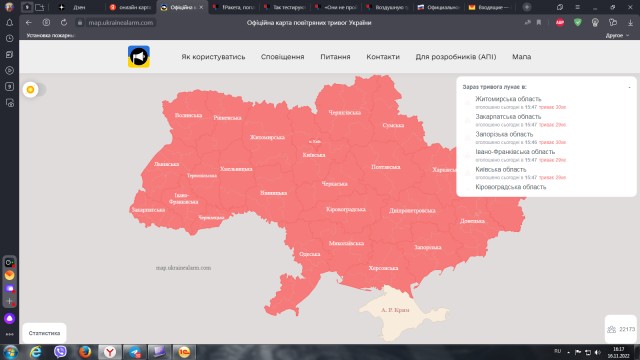The image size is (640, 360).
Task: Click the Статистика button
Action: pyautogui.click(x=44, y=333)
